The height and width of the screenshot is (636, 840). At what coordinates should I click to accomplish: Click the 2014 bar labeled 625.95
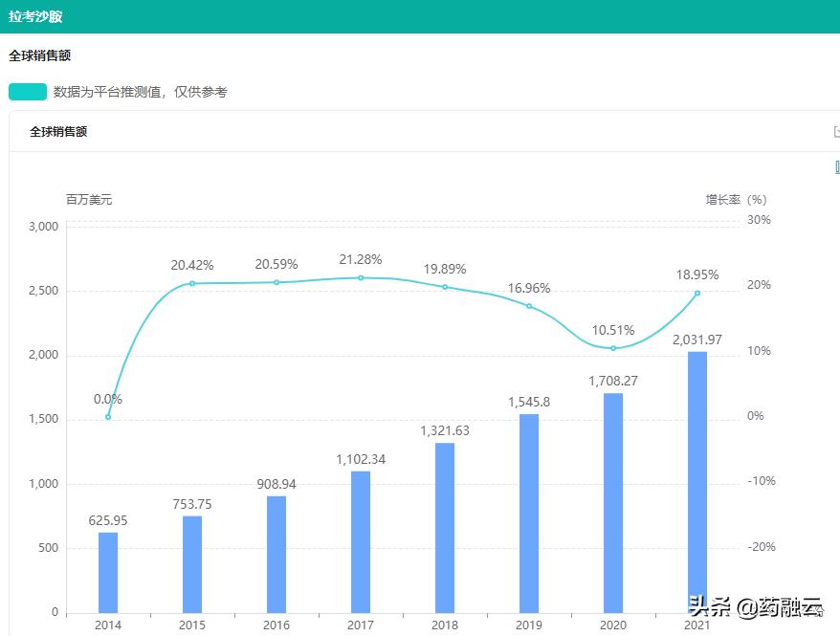click(x=108, y=572)
